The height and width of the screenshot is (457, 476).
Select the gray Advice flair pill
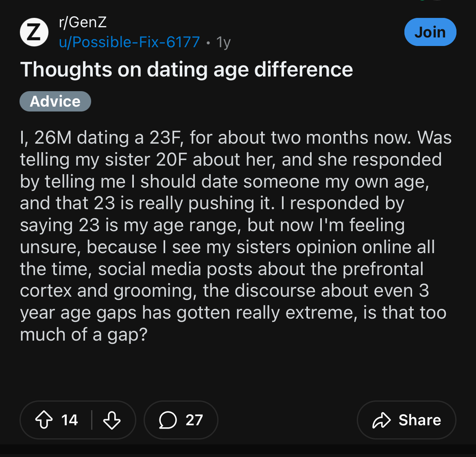[x=55, y=101]
